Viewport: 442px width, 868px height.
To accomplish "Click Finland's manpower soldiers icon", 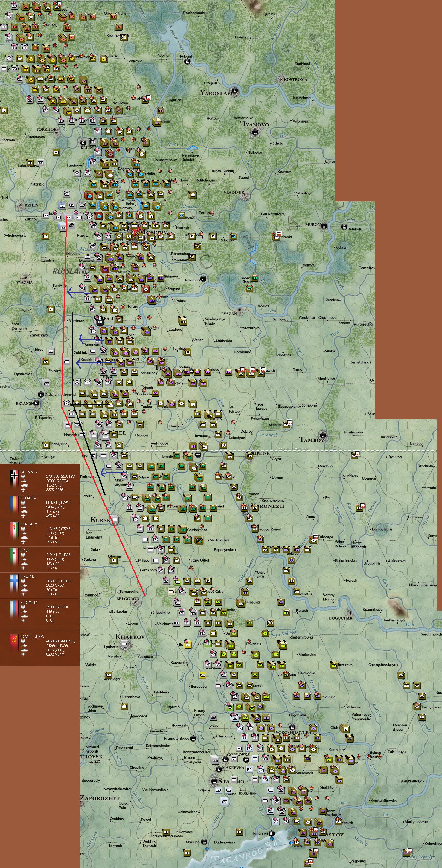I will [23, 581].
